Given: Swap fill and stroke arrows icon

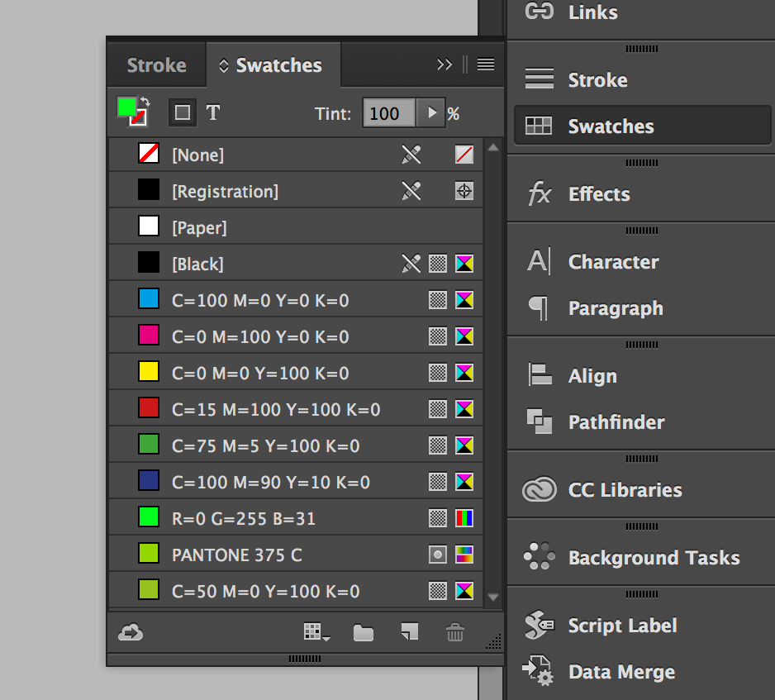Looking at the screenshot, I should (145, 102).
